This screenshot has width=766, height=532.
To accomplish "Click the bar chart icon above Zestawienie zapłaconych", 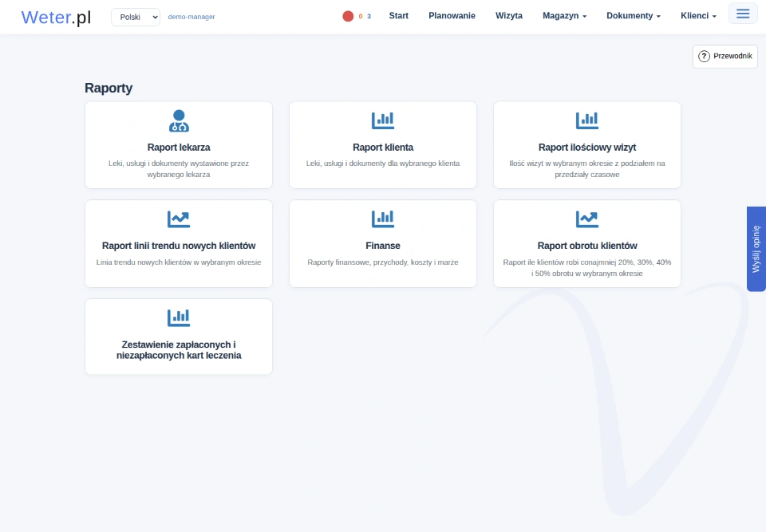I will pos(178,318).
